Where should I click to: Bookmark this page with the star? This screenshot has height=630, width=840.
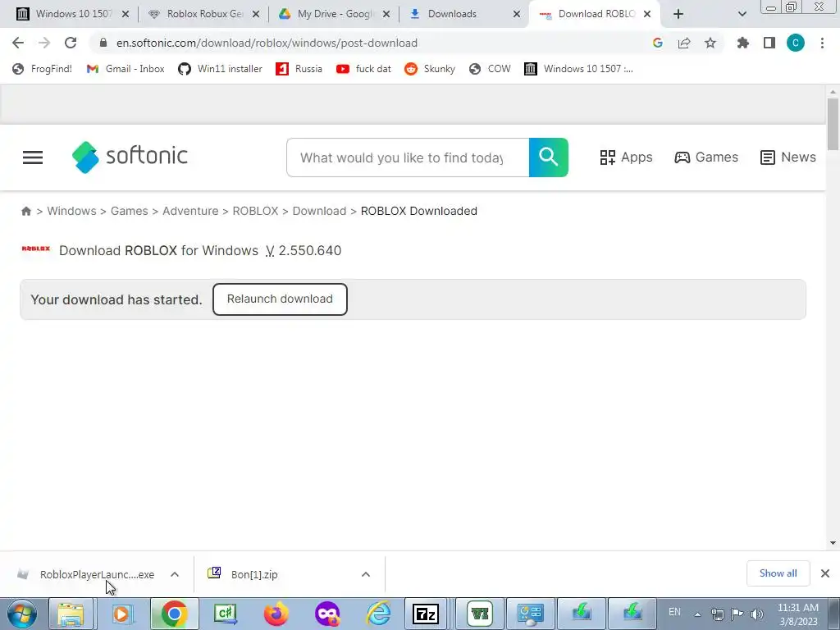point(710,43)
